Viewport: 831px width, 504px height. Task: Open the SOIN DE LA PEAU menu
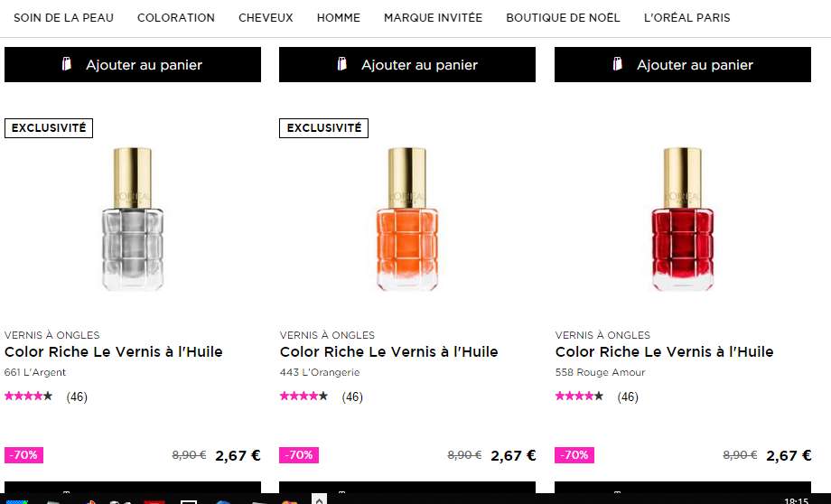tap(63, 17)
